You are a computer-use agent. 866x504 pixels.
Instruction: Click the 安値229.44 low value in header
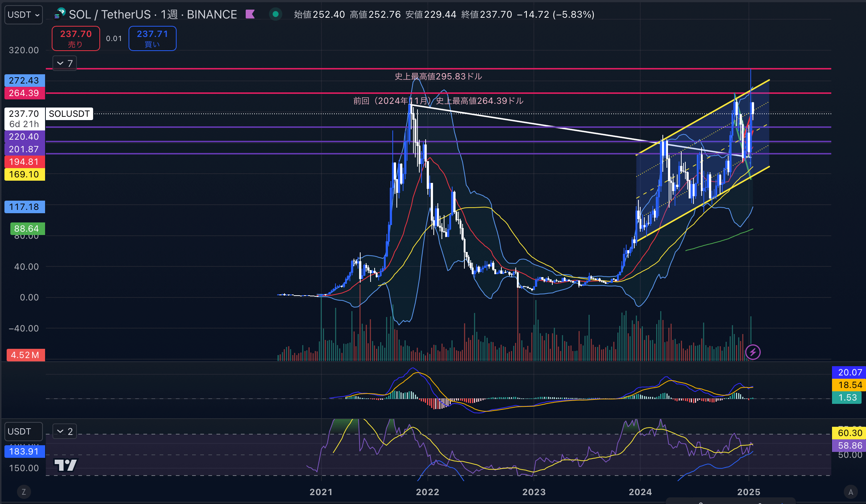431,14
